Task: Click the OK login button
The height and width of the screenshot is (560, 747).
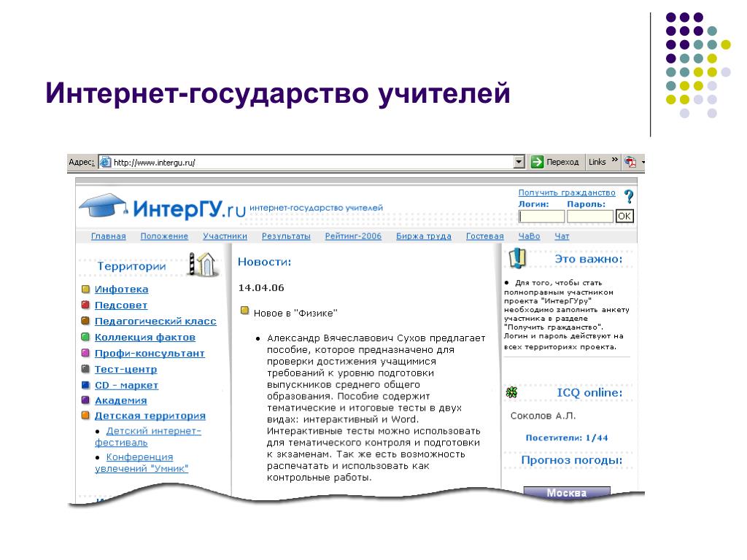Action: (x=624, y=216)
